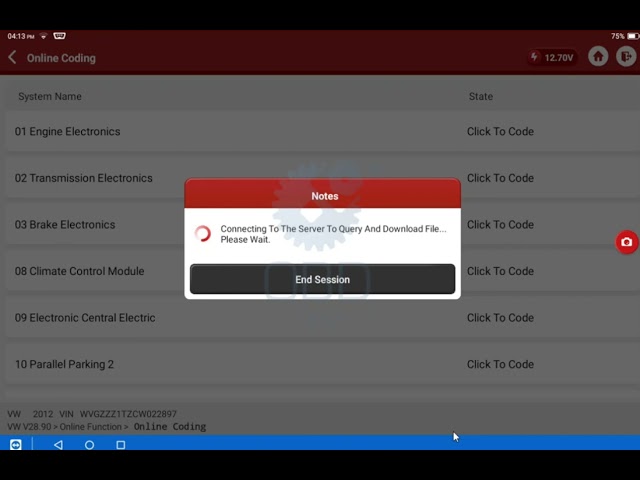640x480 pixels.
Task: Click To Code for Electronic Central Electric
Action: 500,318
